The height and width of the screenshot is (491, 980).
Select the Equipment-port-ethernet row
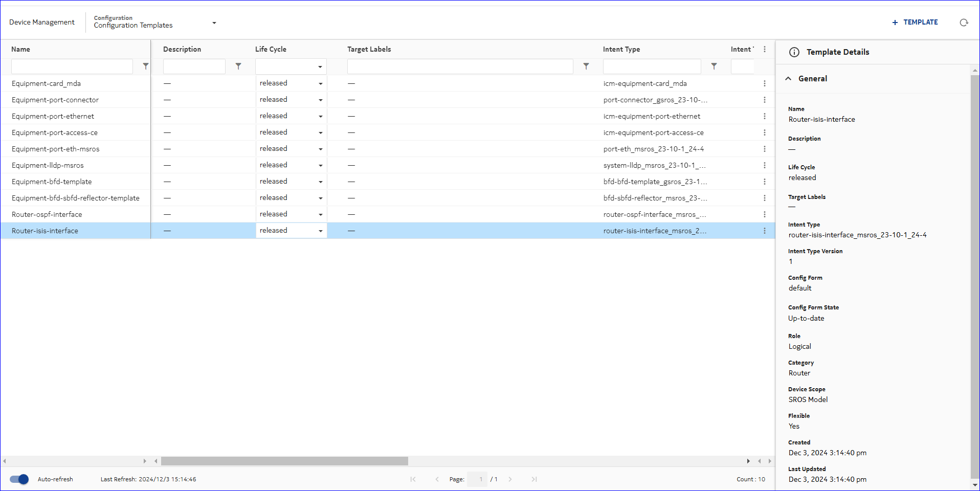[x=53, y=116]
